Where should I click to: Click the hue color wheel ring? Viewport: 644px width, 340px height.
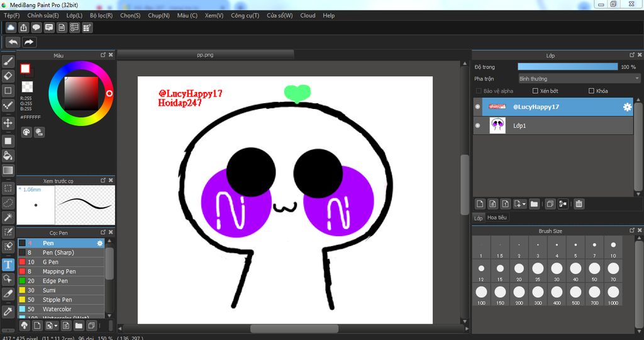coord(109,94)
